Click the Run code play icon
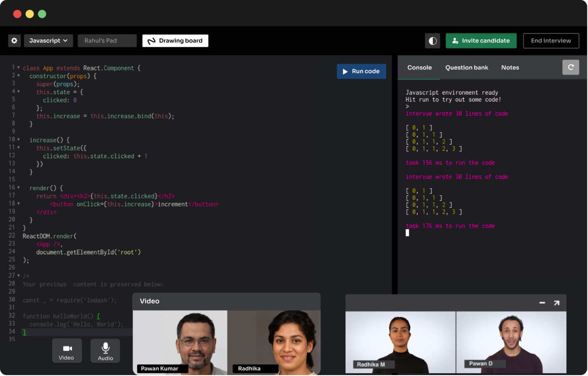The height and width of the screenshot is (376, 588). [x=345, y=71]
